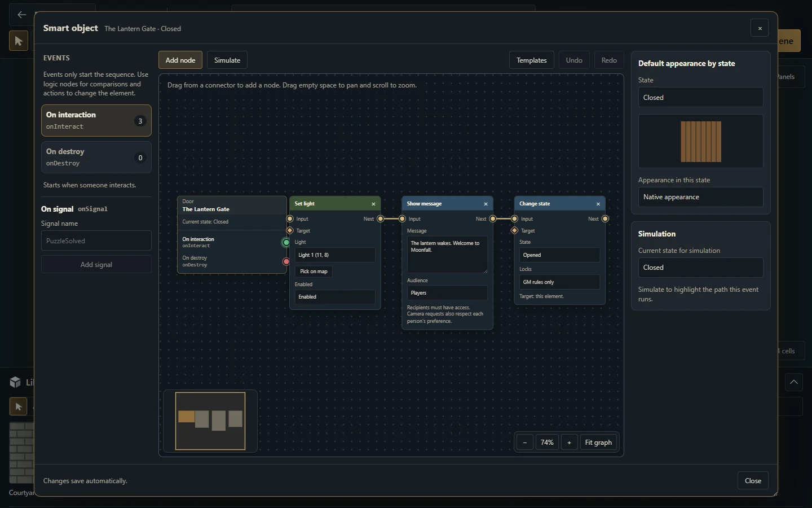Image resolution: width=812 pixels, height=508 pixels.
Task: Click the Change state node header
Action: [x=560, y=204]
